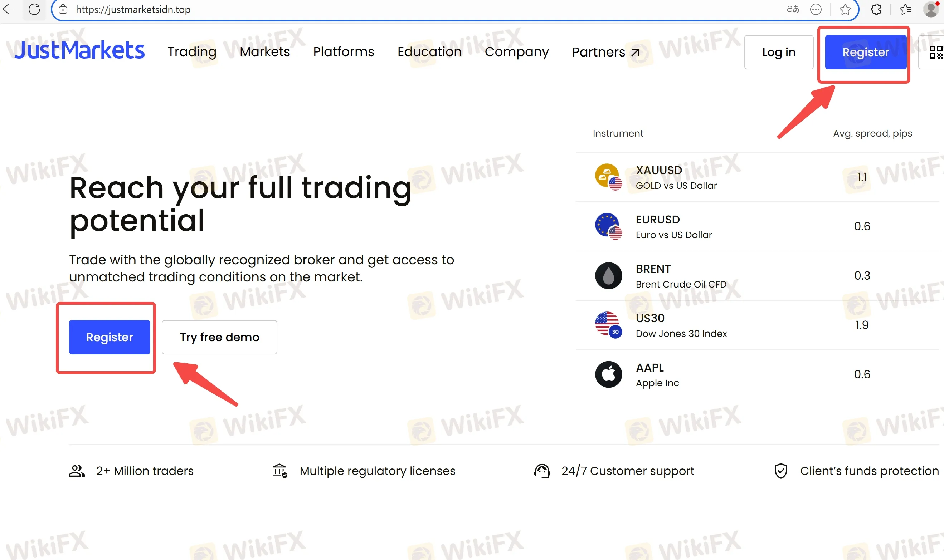
Task: Expand the Education menu
Action: (x=429, y=52)
